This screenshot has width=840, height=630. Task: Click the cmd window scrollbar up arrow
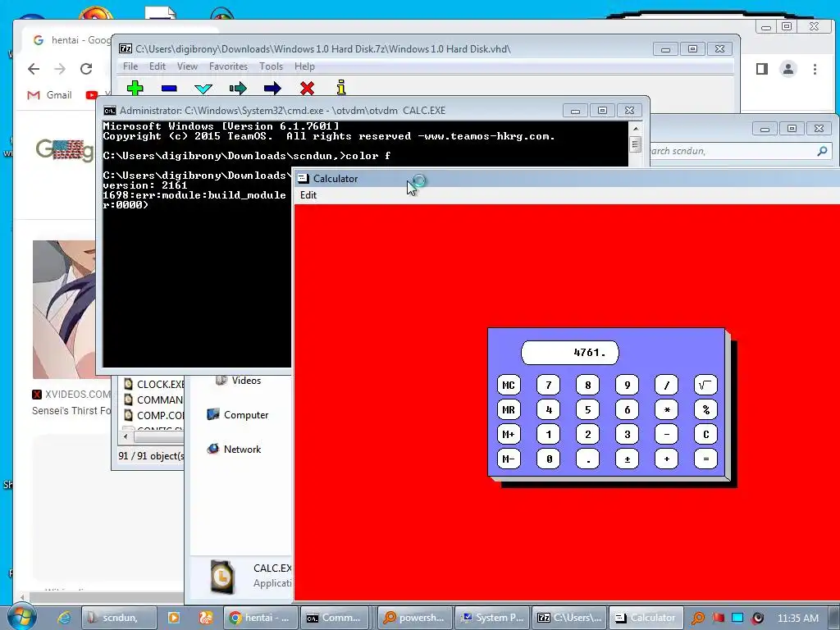coord(636,129)
